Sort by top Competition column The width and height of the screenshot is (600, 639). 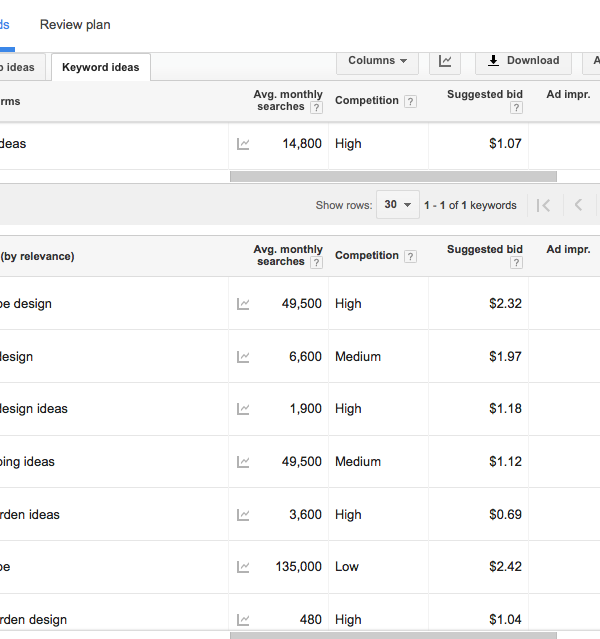(366, 100)
